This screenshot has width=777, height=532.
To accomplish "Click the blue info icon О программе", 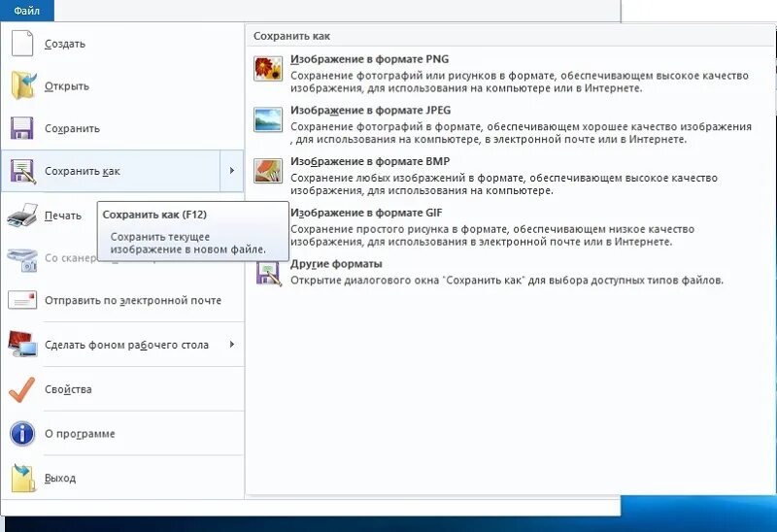I will [22, 433].
